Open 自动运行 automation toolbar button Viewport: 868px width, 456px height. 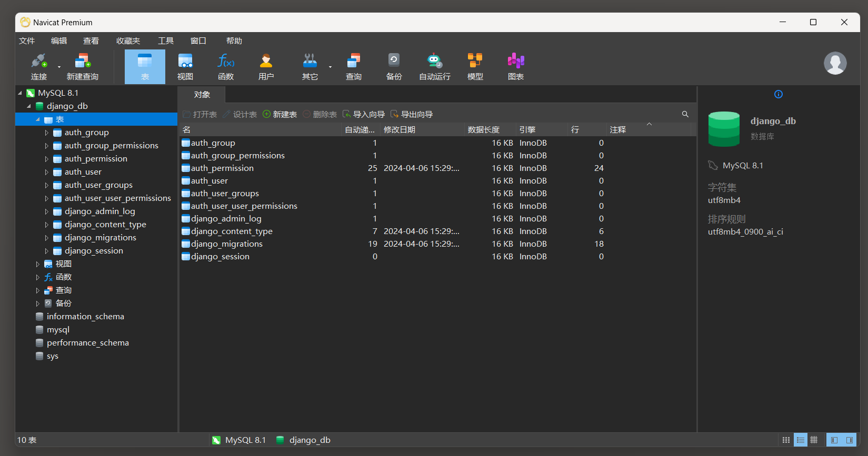(435, 66)
